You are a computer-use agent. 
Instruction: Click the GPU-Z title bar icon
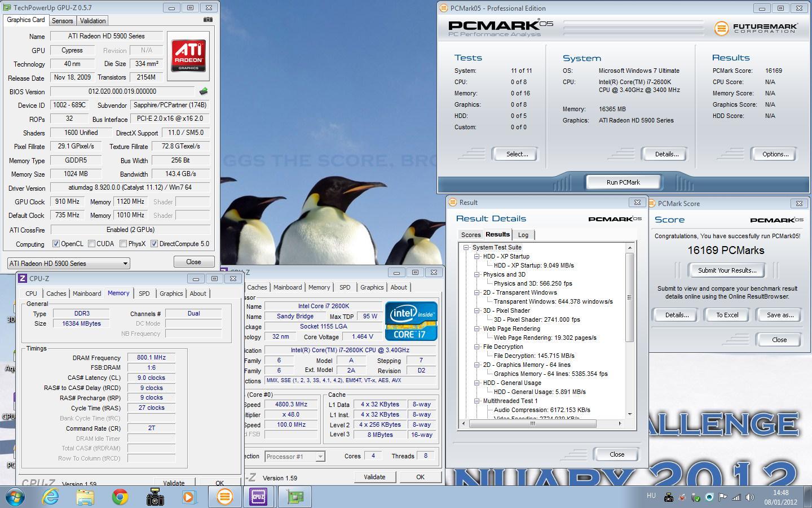coord(7,8)
